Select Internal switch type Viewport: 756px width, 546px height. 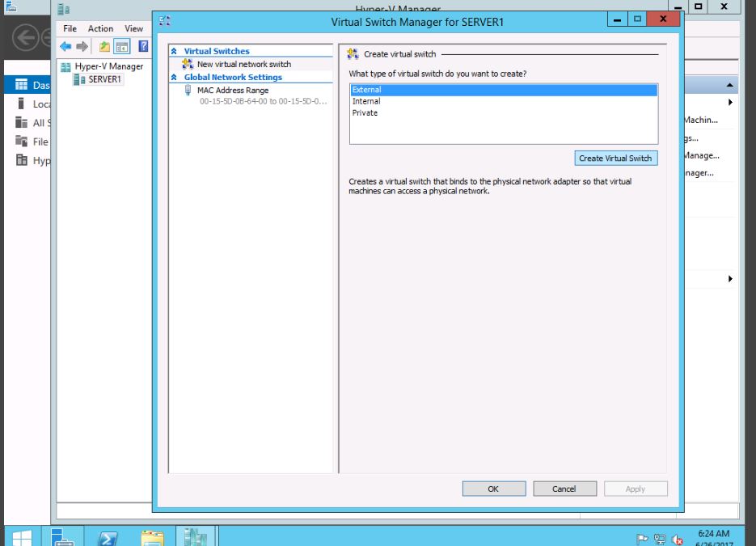coord(504,101)
